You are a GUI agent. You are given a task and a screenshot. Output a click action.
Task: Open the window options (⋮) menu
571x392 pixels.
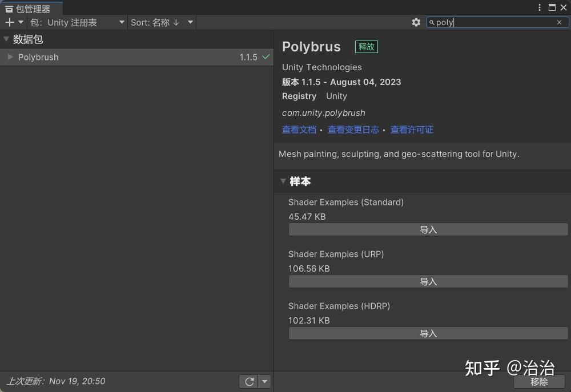(539, 7)
